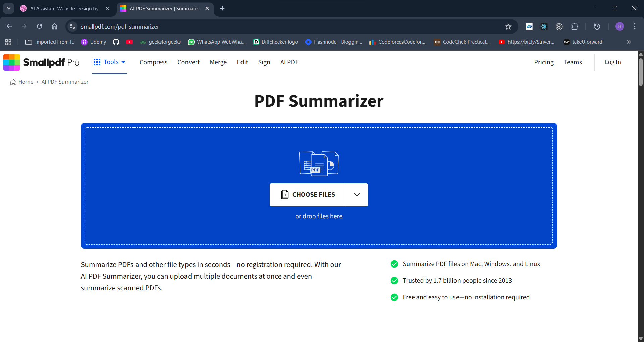The image size is (644, 342).
Task: Click the page scrollbar thumb
Action: pos(641,72)
